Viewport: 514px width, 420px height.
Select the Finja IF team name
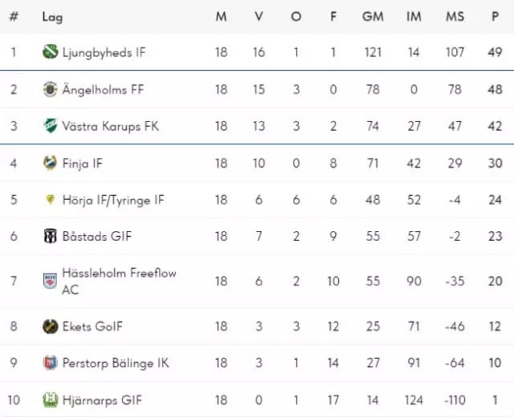coord(82,164)
